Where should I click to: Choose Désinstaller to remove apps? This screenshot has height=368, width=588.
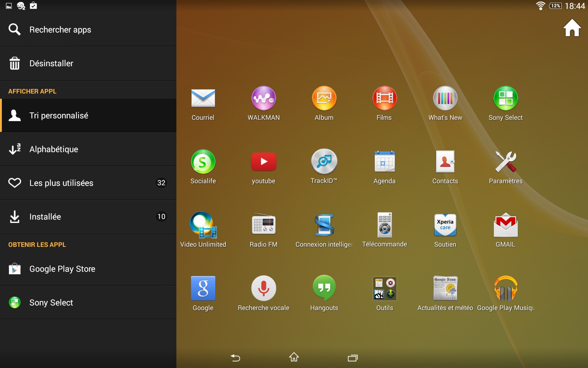88,63
